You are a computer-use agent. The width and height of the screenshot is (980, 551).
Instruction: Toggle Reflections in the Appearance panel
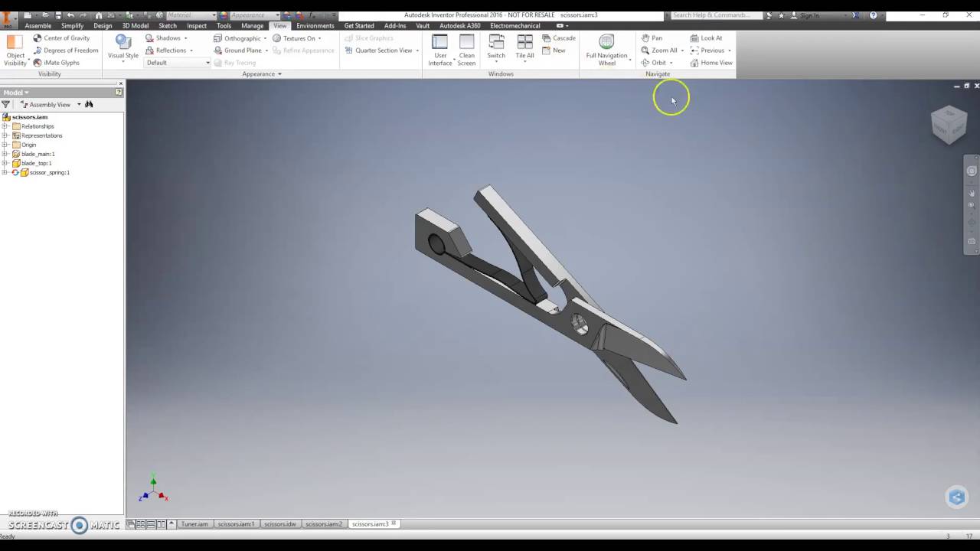[x=165, y=51]
